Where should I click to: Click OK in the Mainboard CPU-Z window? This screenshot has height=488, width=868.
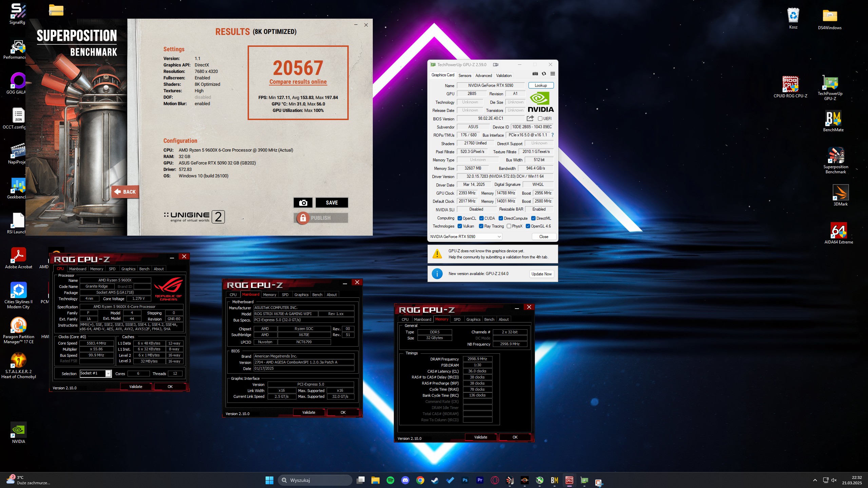[343, 412]
